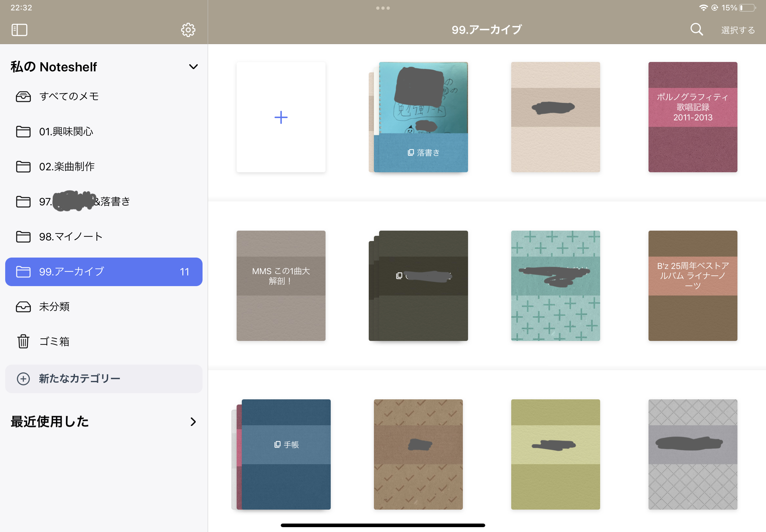Toggle the sidebar panel icon
This screenshot has height=532, width=766.
[19, 30]
